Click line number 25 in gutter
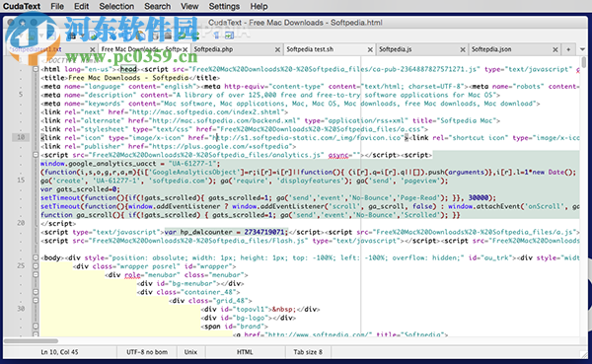This screenshot has width=592, height=364. tap(21, 266)
